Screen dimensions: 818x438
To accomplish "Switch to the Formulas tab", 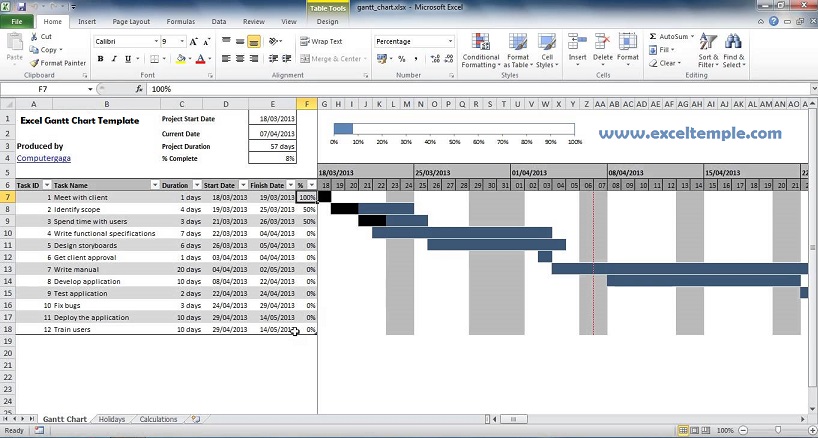I will coord(181,21).
